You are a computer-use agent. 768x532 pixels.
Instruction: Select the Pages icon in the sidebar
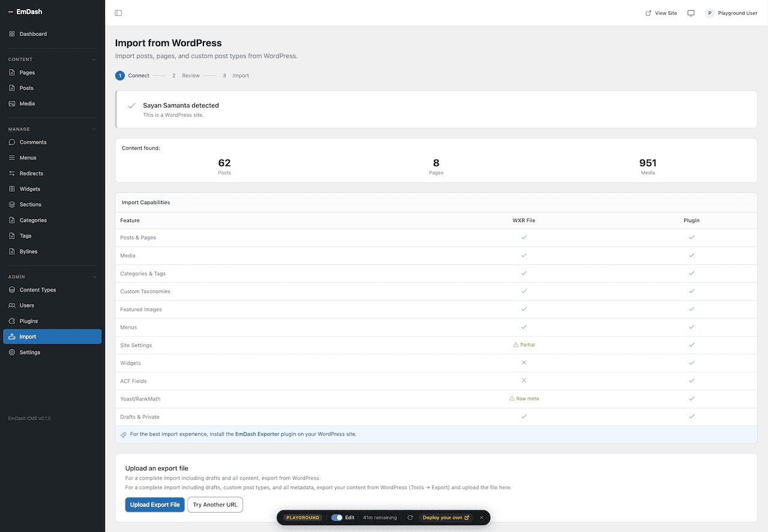[11, 72]
